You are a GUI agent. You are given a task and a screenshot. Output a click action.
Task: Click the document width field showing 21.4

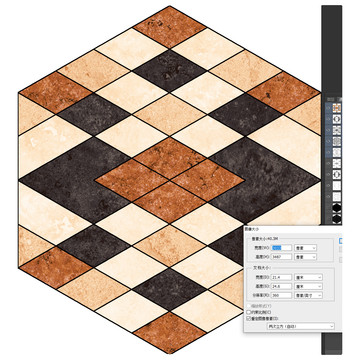pyautogui.click(x=281, y=277)
